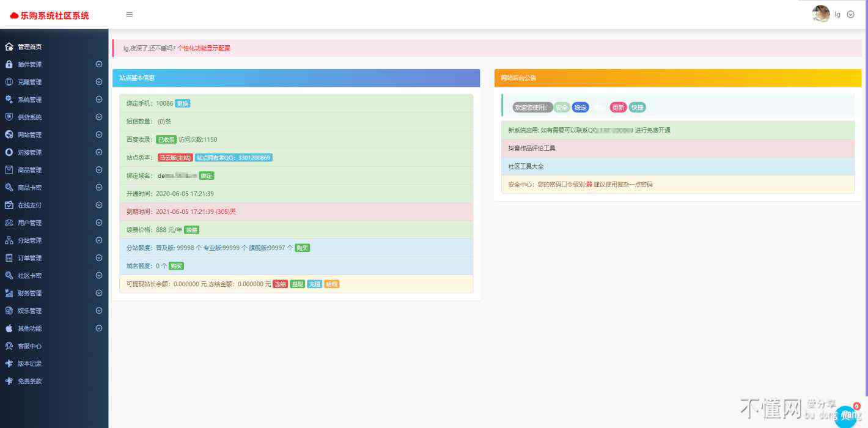Open the floating chat bubble widget
This screenshot has height=428, width=868.
click(847, 416)
